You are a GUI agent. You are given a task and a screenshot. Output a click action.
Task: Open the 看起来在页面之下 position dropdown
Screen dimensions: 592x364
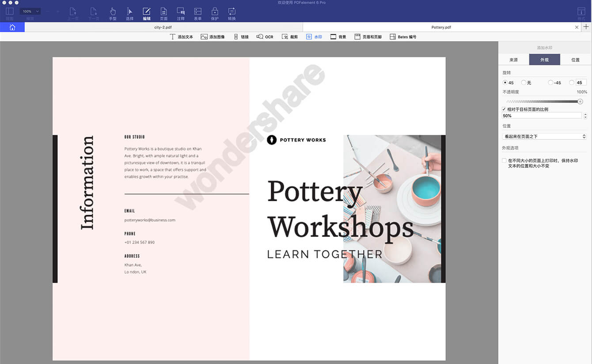(544, 136)
